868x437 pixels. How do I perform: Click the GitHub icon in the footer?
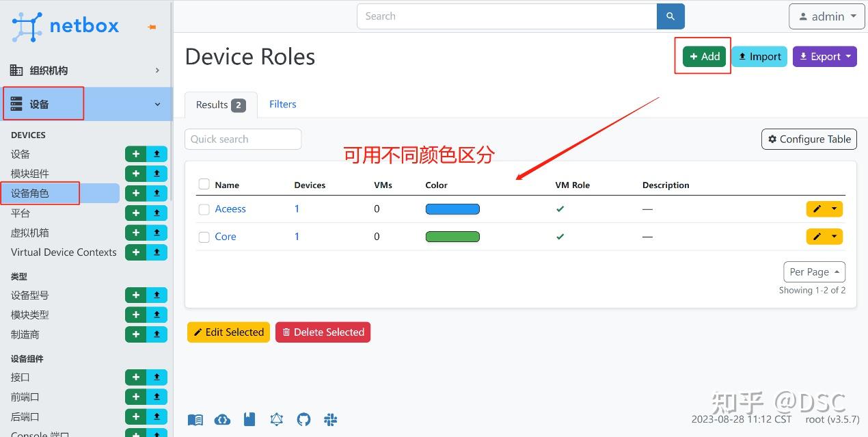pyautogui.click(x=303, y=419)
